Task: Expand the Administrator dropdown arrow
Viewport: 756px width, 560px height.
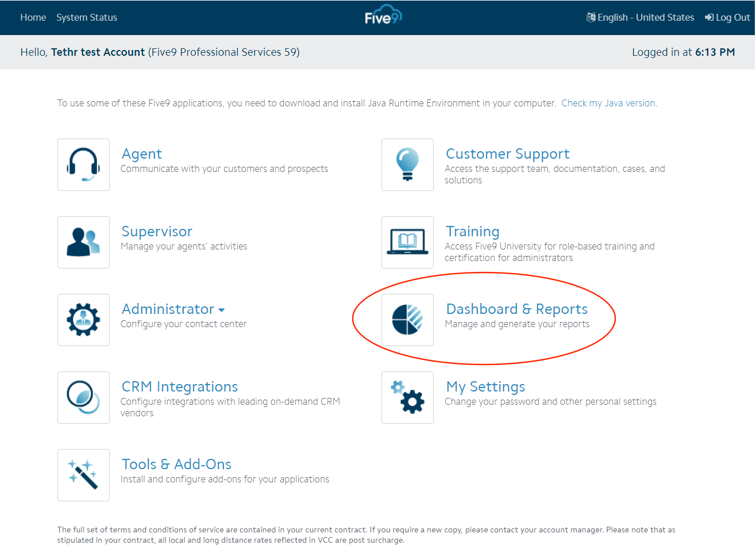Action: click(221, 309)
